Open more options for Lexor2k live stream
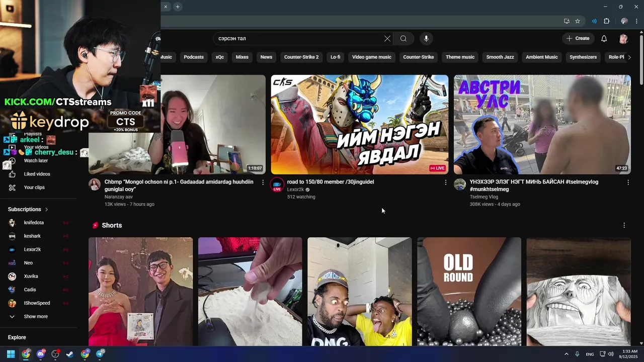 pyautogui.click(x=445, y=183)
